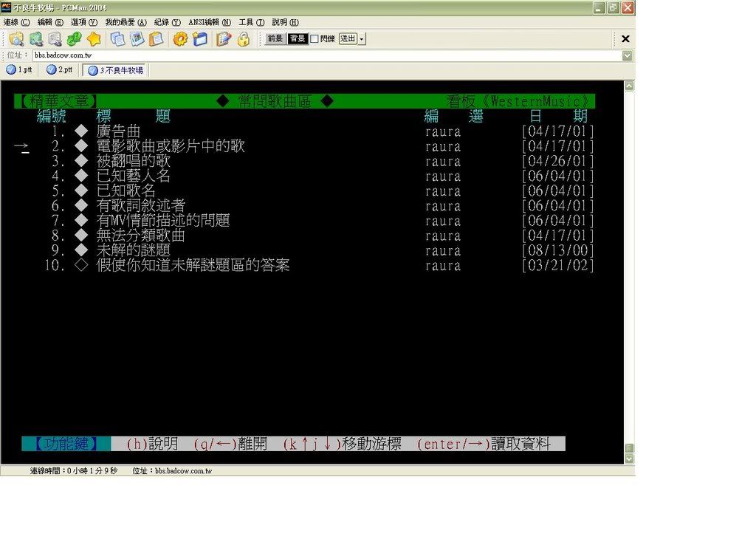Switch to the 2.ptt tab
Screen dimensions: 756x556
click(x=60, y=70)
